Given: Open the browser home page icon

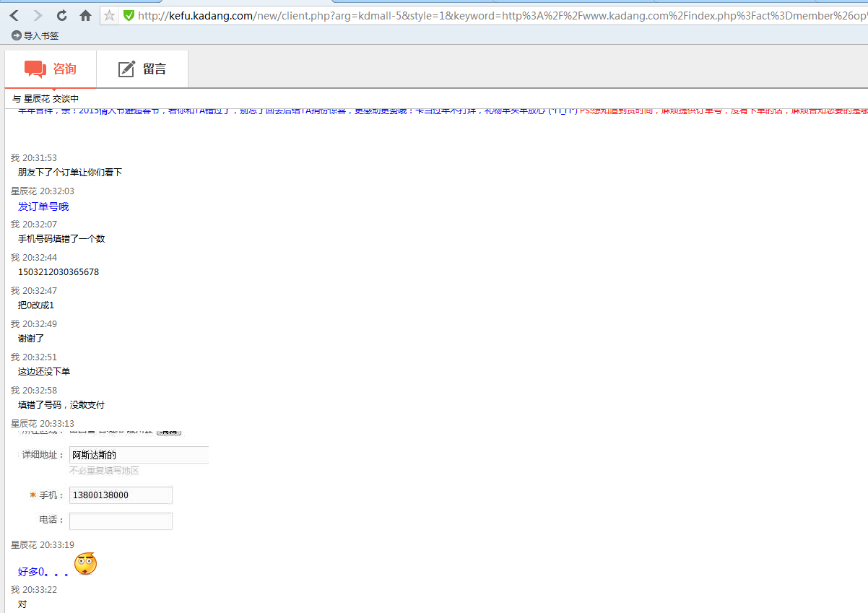Looking at the screenshot, I should pos(85,15).
